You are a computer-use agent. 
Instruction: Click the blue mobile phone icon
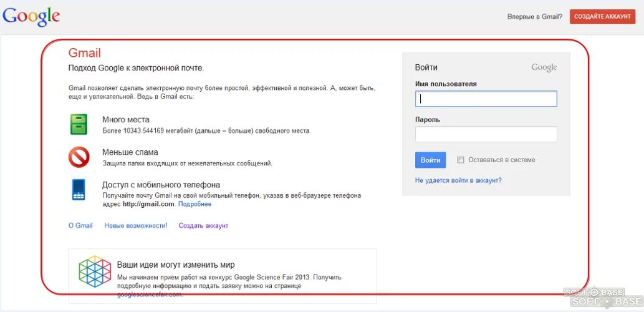(79, 190)
